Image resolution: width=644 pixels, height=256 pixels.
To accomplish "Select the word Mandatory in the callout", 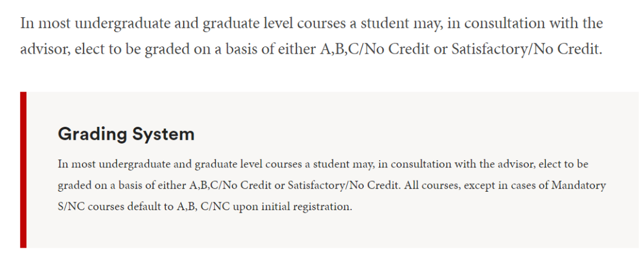I will [x=578, y=185].
